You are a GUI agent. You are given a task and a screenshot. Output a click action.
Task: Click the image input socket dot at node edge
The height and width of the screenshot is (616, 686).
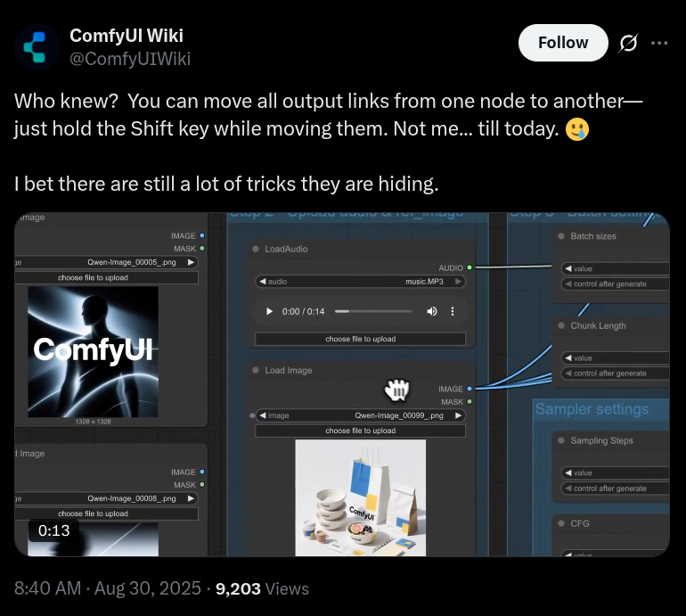click(252, 415)
